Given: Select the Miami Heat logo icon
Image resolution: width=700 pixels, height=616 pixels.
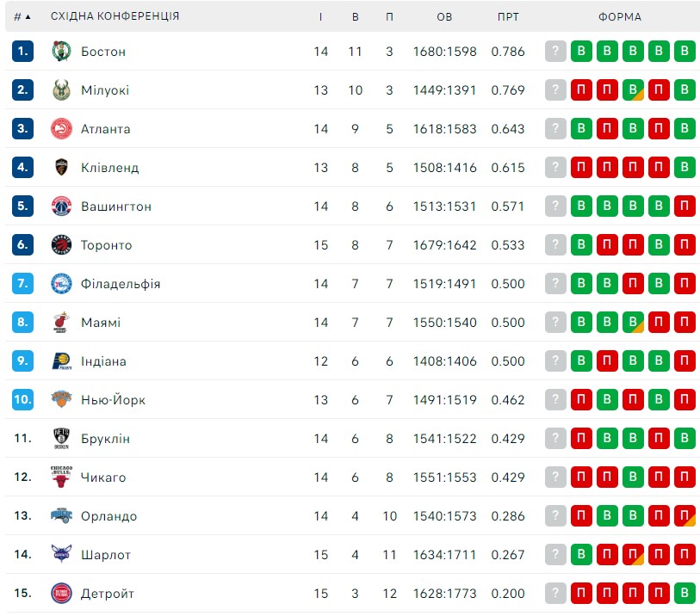Looking at the screenshot, I should pos(61,323).
